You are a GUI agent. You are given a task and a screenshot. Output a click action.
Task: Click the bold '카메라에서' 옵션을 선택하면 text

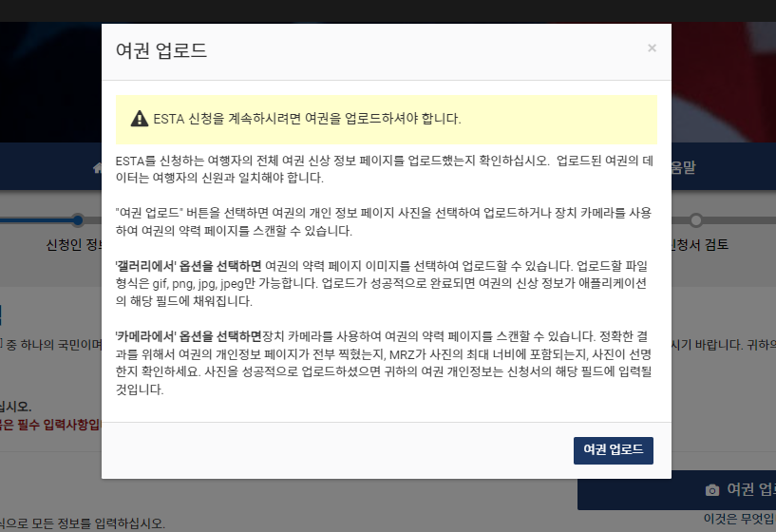pos(189,336)
